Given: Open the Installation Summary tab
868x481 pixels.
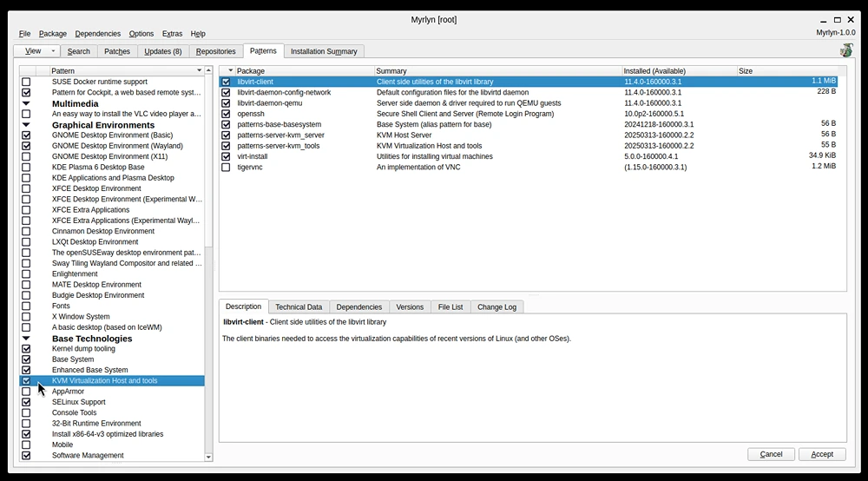Looking at the screenshot, I should 324,51.
